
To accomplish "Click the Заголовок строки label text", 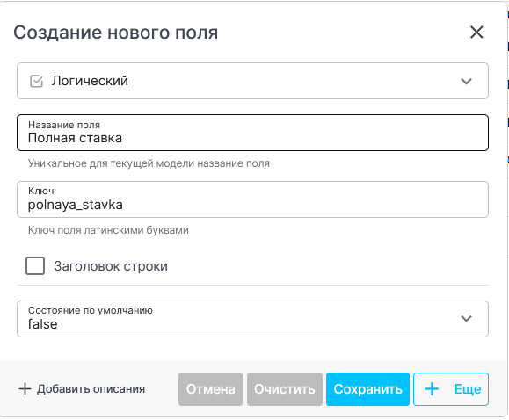I will pyautogui.click(x=111, y=266).
